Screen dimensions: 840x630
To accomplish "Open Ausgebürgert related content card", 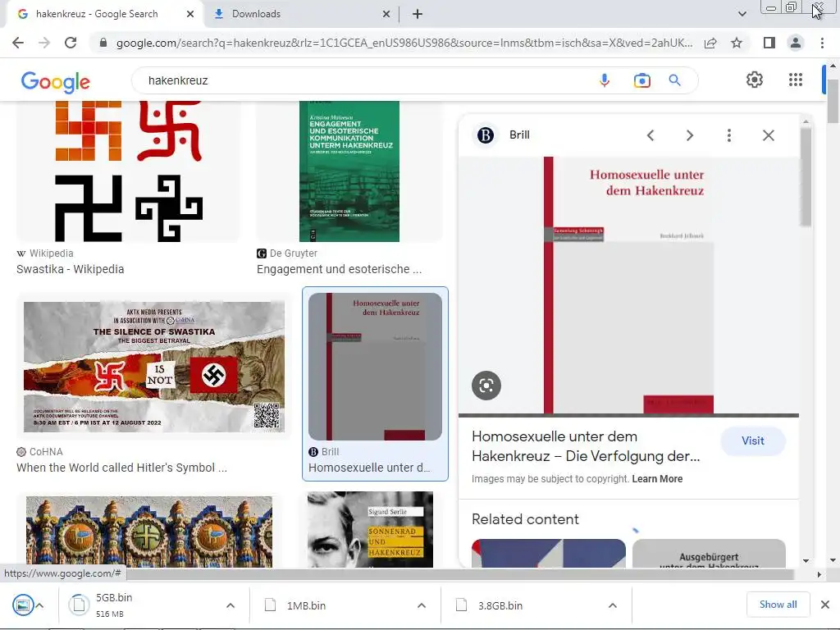I will click(x=709, y=554).
